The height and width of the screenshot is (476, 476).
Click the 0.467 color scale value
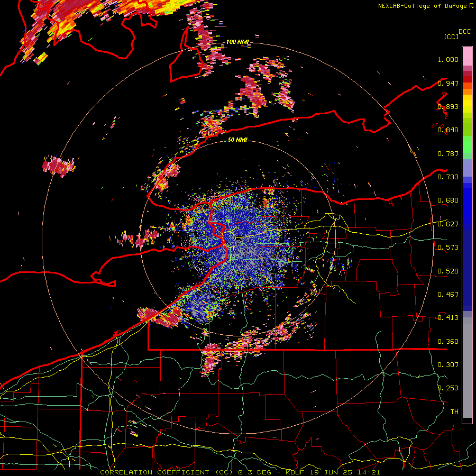tap(448, 294)
